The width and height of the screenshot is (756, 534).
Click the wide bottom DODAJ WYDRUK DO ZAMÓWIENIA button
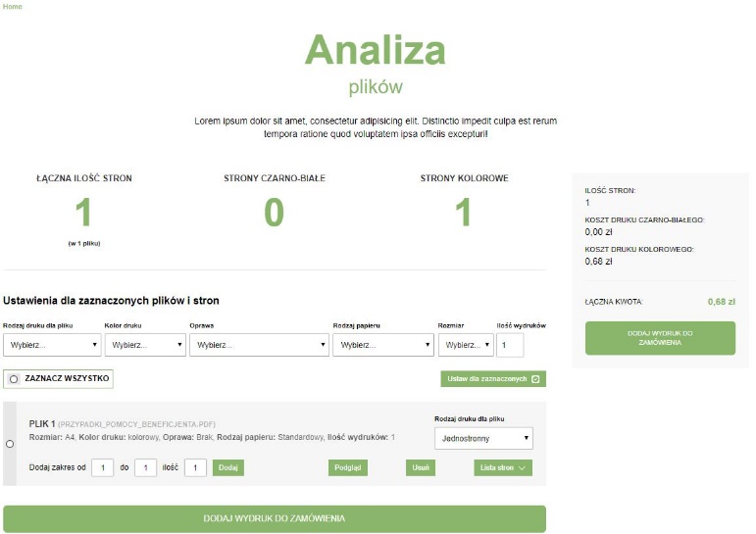[x=275, y=519]
